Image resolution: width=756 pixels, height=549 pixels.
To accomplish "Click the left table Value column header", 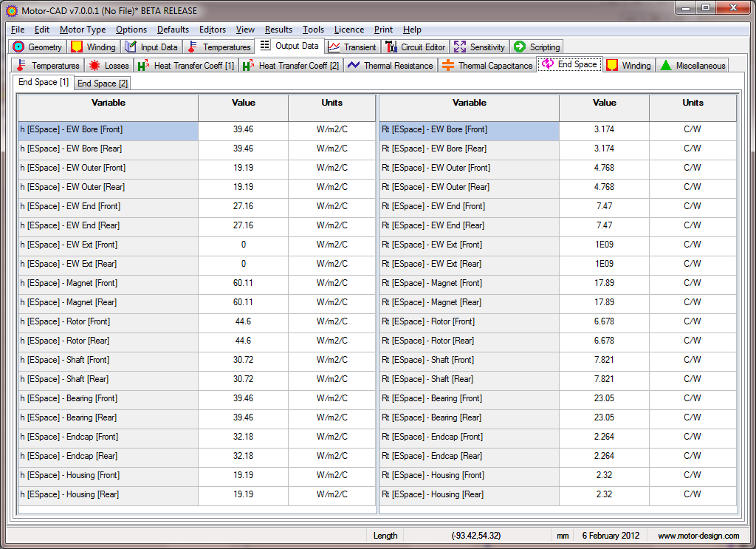I will click(x=243, y=108).
